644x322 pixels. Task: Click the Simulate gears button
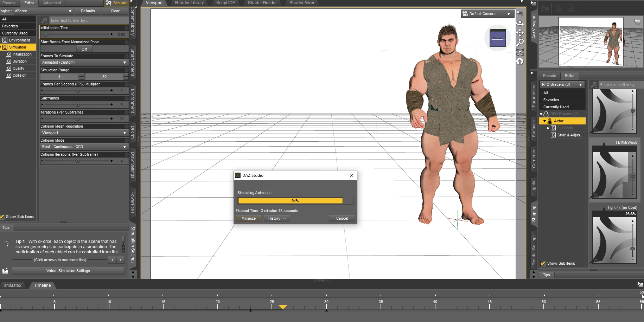[117, 3]
